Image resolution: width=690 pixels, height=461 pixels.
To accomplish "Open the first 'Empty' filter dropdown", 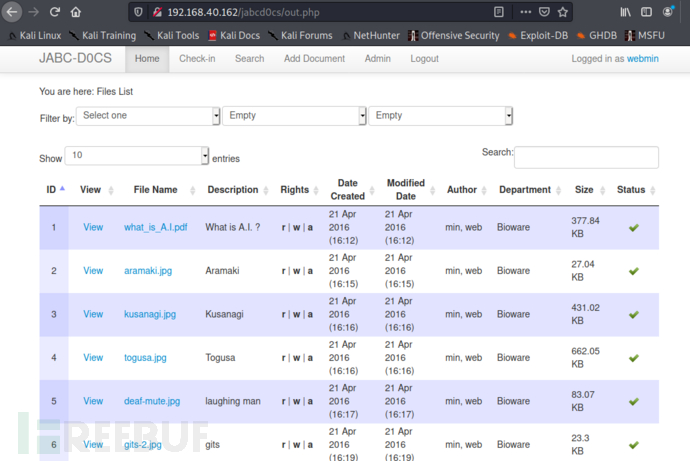I will (295, 116).
